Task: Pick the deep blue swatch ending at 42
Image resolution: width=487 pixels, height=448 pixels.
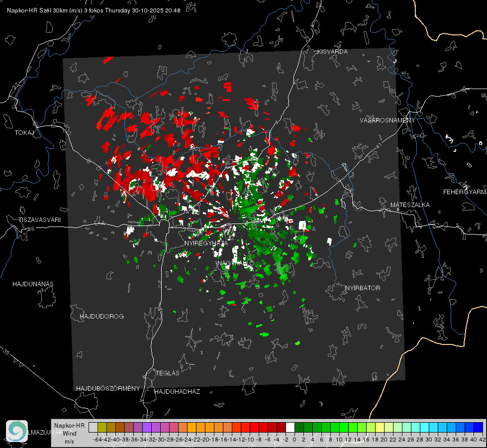Action: (x=479, y=427)
